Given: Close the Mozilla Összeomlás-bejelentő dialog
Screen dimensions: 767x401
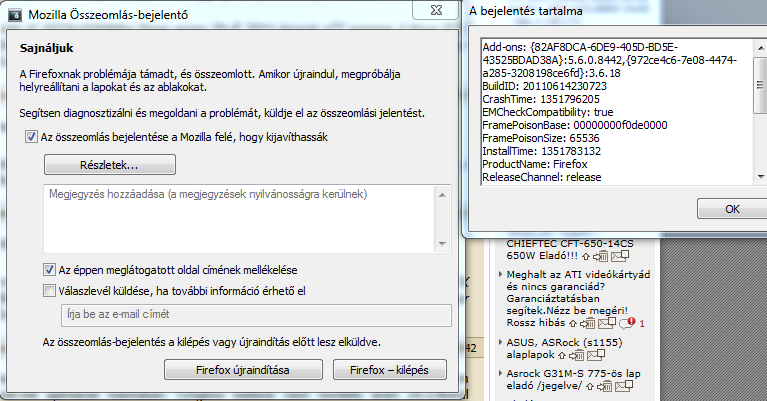Looking at the screenshot, I should (436, 10).
